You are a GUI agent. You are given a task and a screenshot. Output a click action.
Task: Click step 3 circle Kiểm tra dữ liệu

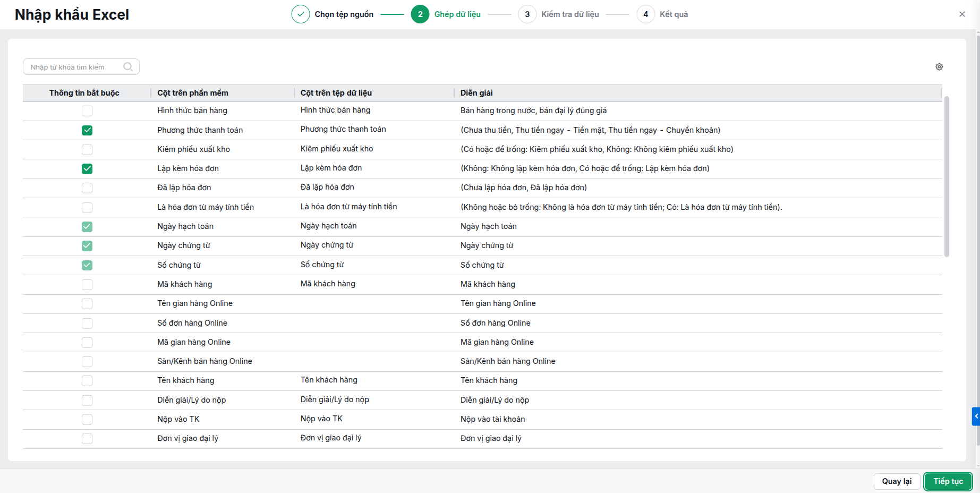click(527, 14)
